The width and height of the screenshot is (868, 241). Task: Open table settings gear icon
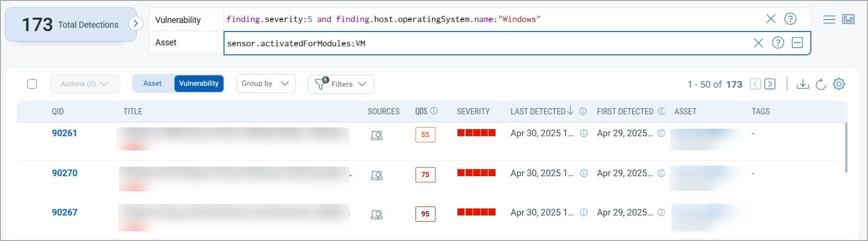[839, 84]
